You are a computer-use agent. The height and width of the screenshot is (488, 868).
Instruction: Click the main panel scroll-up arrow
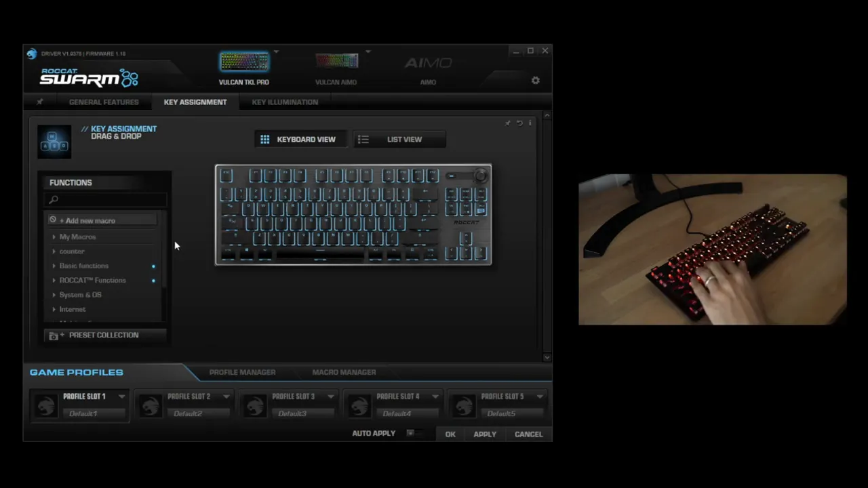coord(547,116)
